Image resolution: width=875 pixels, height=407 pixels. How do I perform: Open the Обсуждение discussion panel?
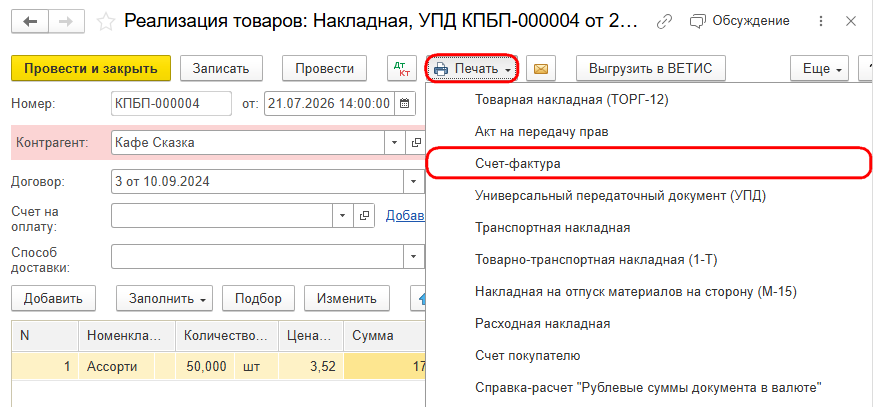click(740, 21)
